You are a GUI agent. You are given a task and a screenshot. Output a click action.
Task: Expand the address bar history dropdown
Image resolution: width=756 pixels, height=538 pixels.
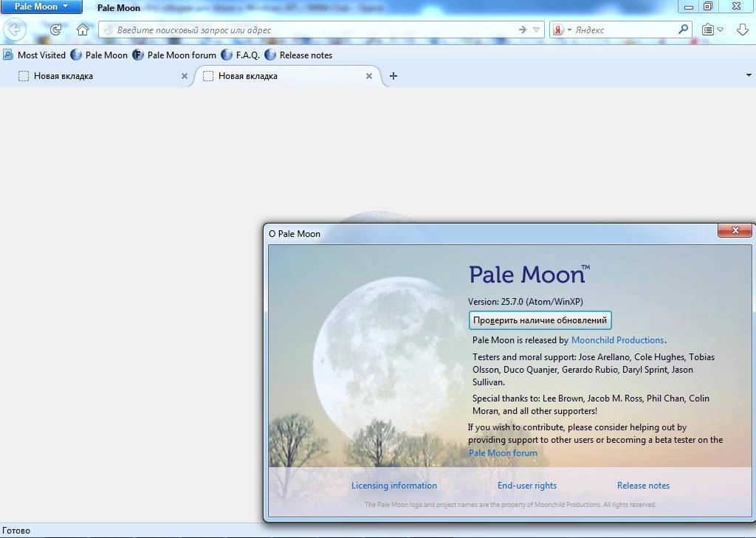536,30
